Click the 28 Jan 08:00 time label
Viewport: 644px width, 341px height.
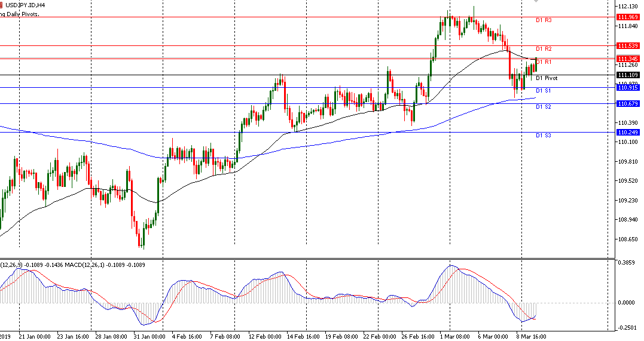pos(111,337)
